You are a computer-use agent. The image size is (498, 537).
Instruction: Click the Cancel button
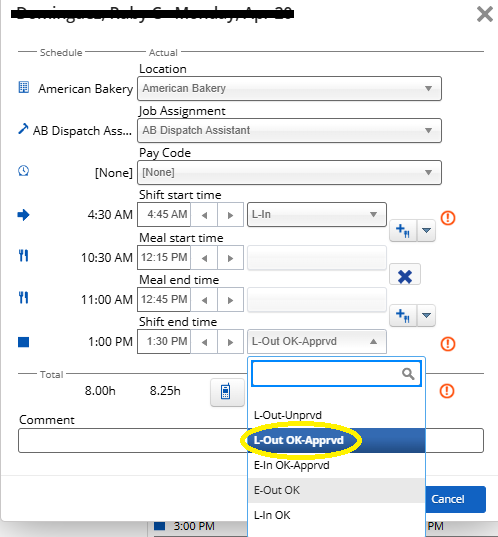(448, 499)
